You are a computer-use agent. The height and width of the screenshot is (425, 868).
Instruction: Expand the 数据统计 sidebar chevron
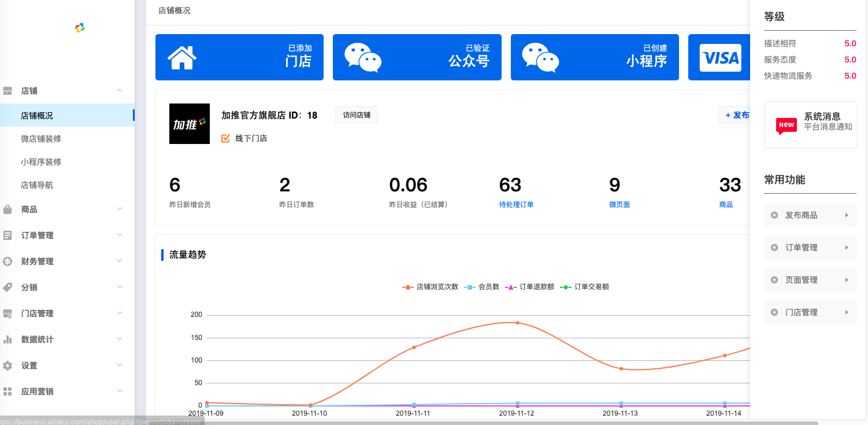point(120,339)
